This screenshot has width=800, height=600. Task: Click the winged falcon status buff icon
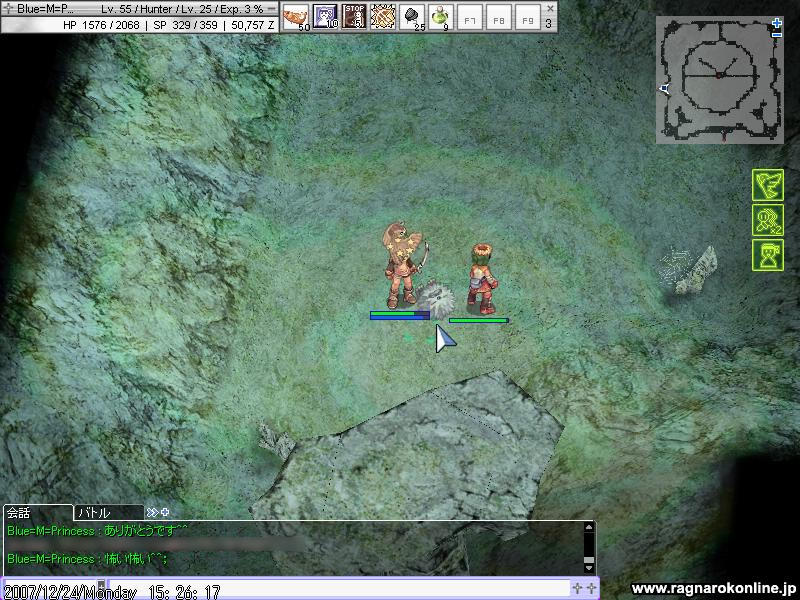(x=768, y=185)
